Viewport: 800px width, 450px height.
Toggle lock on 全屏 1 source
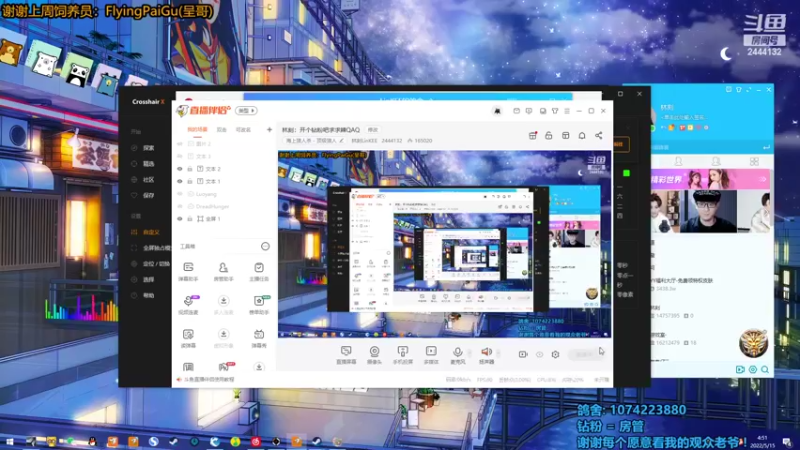[x=190, y=219]
